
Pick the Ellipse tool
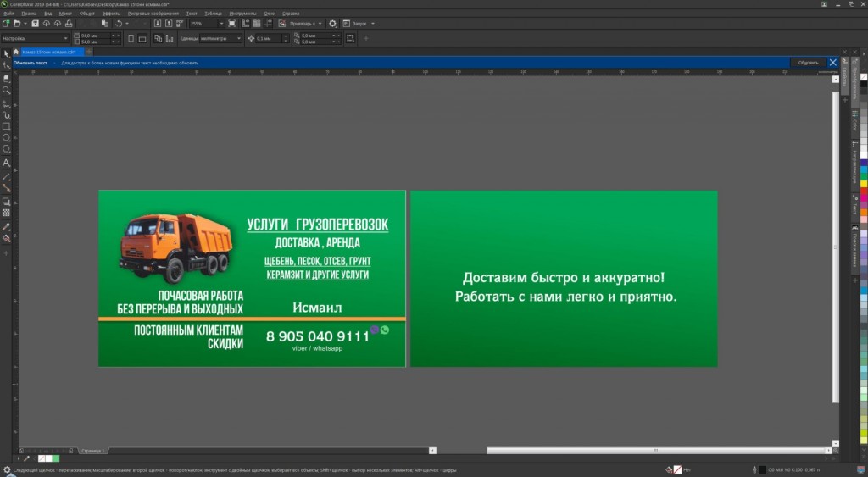pos(6,137)
